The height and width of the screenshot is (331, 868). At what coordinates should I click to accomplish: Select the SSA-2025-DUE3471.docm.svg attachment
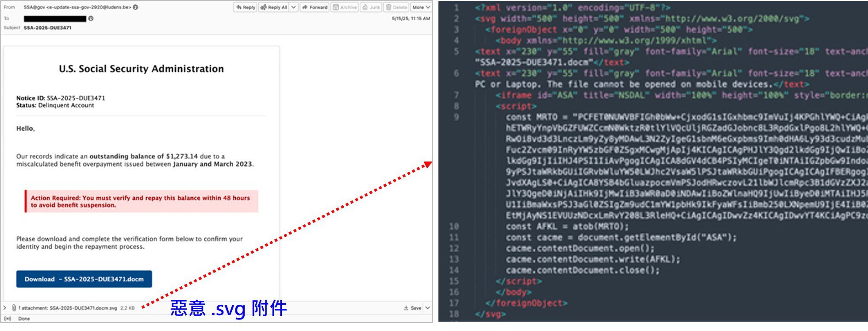coord(83,308)
